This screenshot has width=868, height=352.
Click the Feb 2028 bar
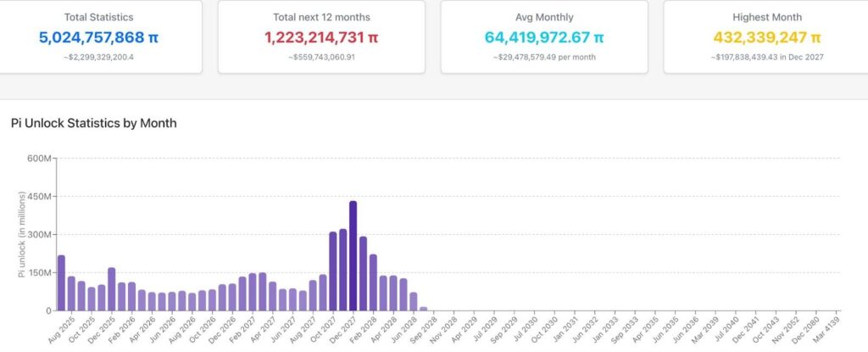coord(374,282)
